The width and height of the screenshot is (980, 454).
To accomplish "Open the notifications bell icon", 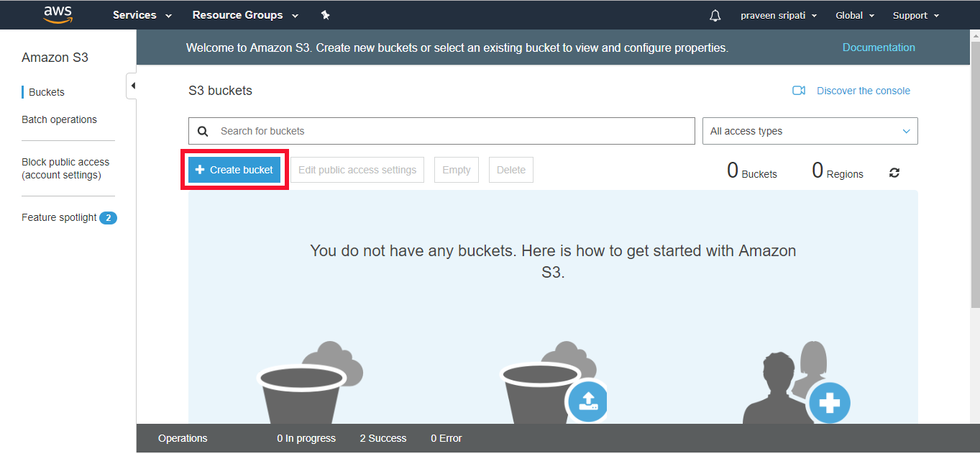I will click(x=715, y=15).
